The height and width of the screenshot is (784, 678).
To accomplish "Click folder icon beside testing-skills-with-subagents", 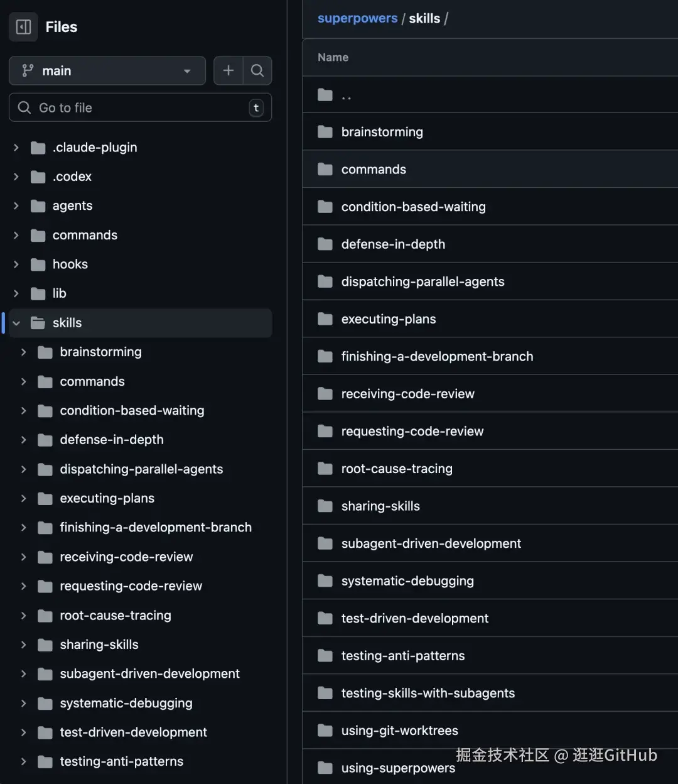I will pos(325,693).
